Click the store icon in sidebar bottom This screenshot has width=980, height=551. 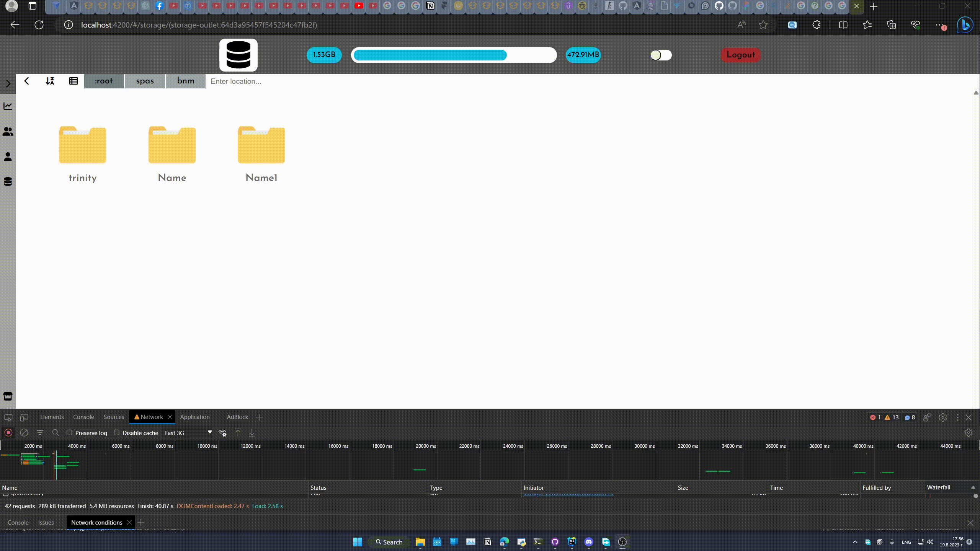8,396
